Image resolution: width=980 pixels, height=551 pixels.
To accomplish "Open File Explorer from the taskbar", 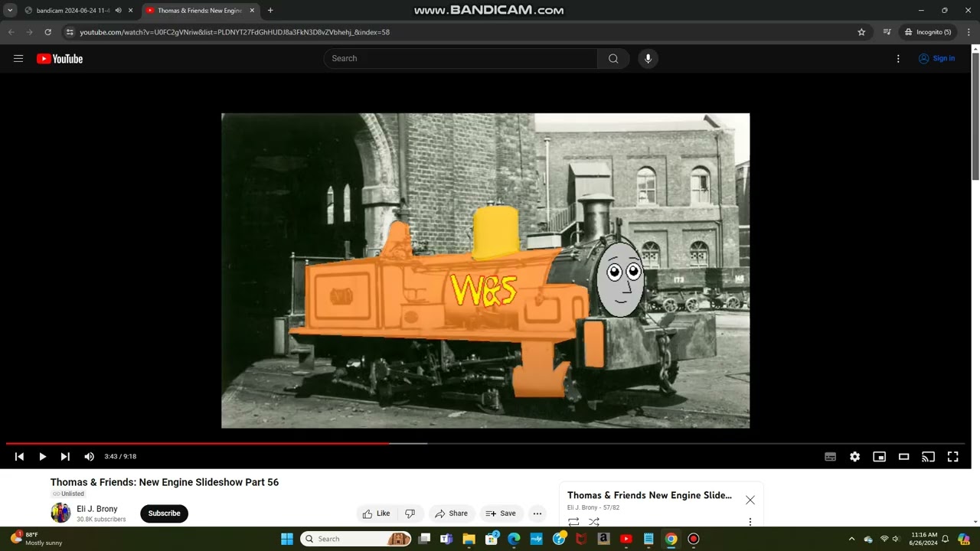I will pos(469,539).
